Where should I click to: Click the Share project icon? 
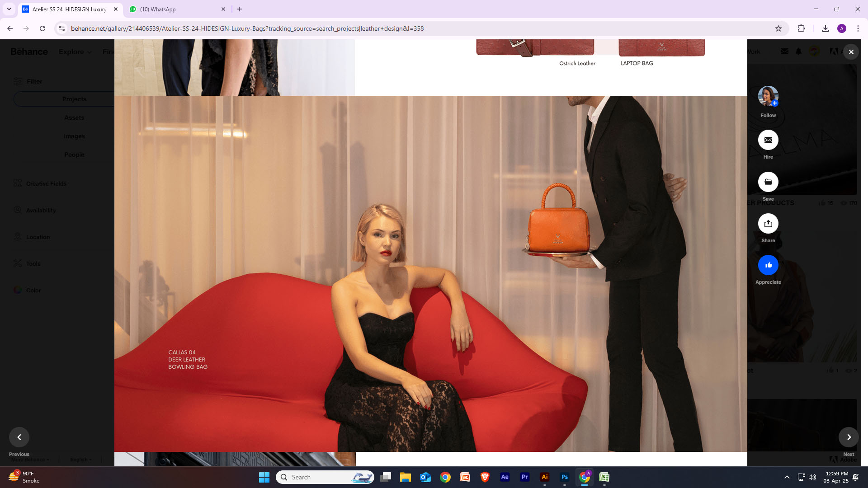click(768, 224)
